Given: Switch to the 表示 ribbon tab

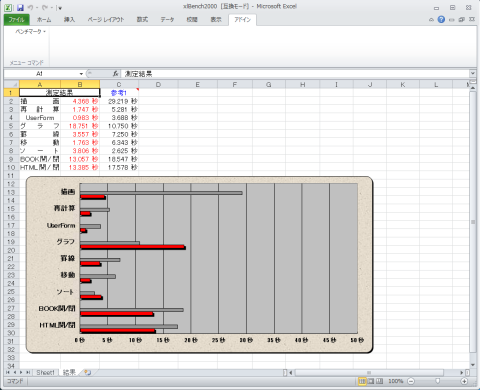Looking at the screenshot, I should 216,20.
